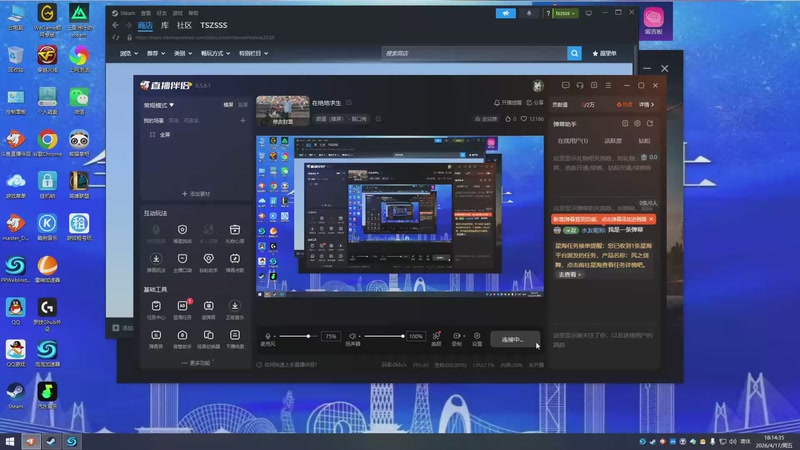Switch to Steam 社区 community tab
800x450 pixels.
click(x=184, y=25)
